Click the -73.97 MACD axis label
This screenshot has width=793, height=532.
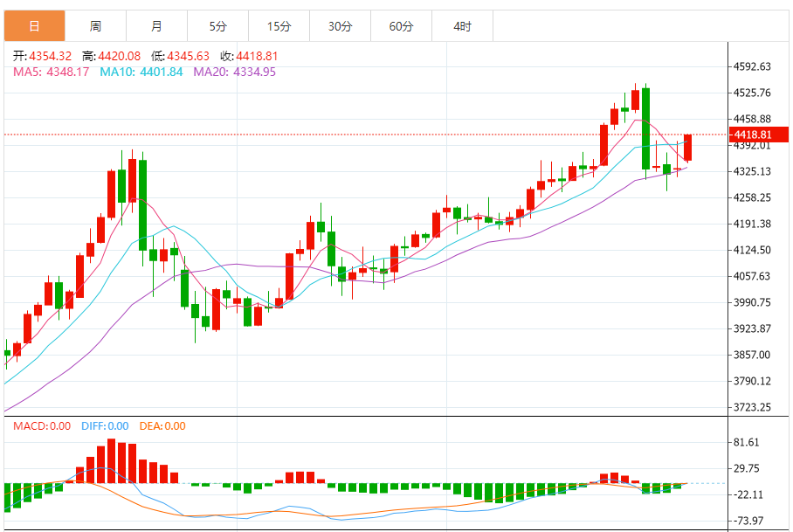click(752, 521)
